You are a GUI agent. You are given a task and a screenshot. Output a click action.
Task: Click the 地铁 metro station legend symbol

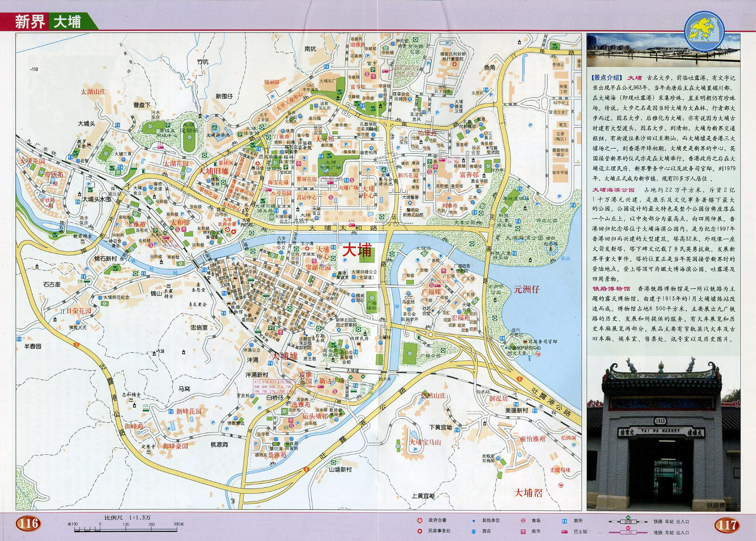628,531
